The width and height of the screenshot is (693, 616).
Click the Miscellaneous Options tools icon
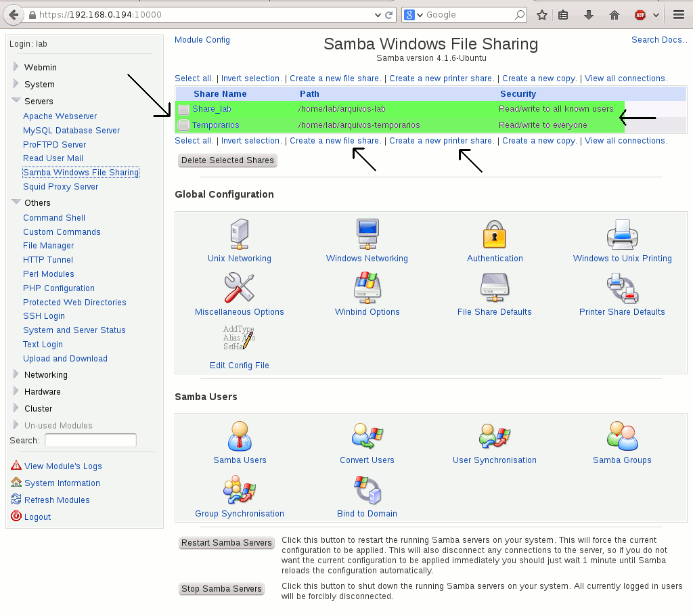239,288
